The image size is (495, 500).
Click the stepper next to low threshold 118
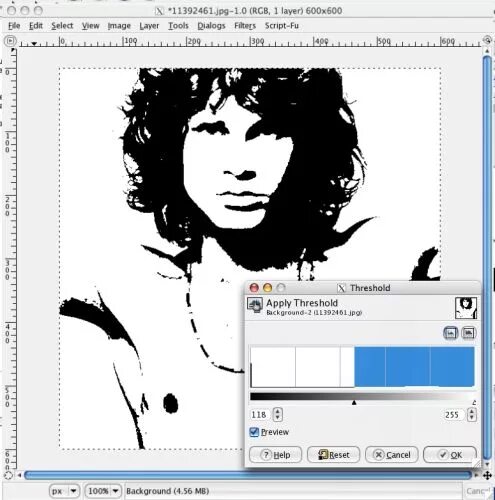coord(277,415)
